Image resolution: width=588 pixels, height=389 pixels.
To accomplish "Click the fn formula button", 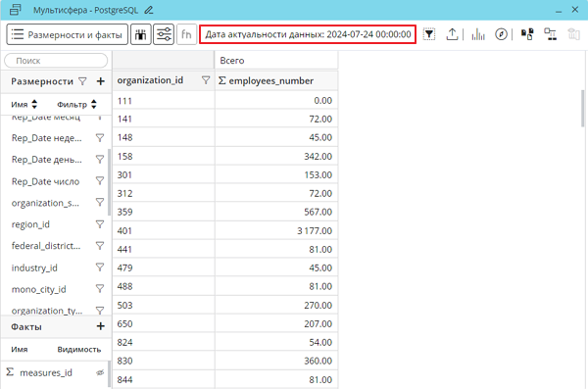I will coord(186,34).
